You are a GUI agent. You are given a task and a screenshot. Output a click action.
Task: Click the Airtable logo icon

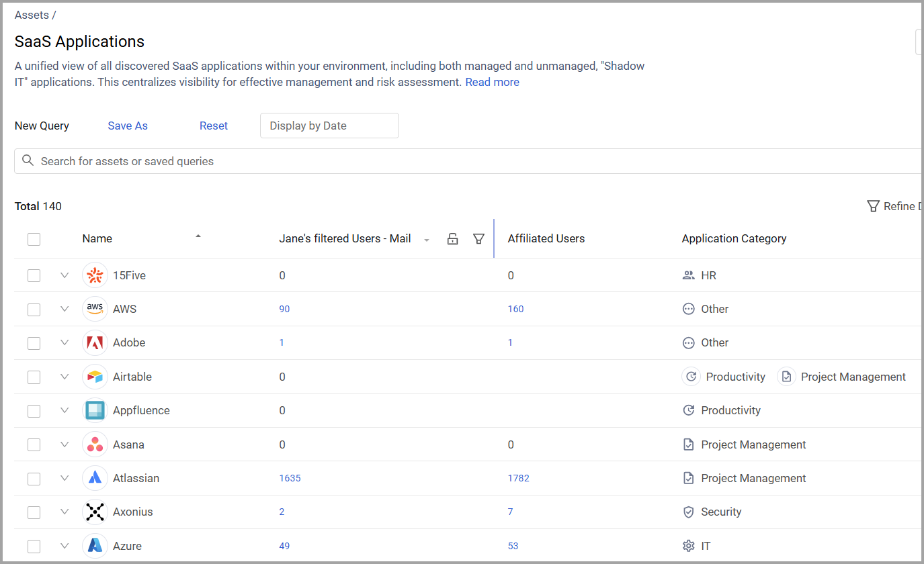click(95, 377)
